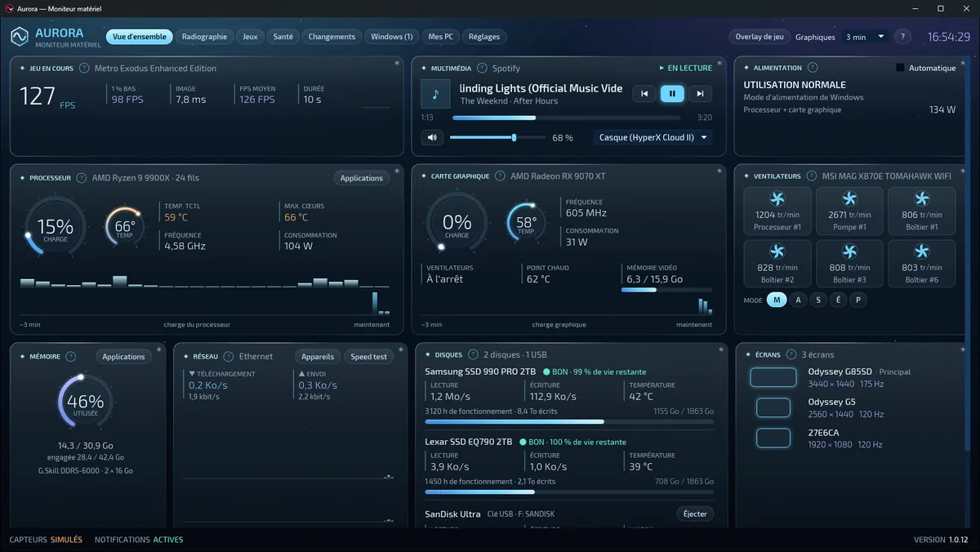Click the fan icon for Processeur #1
The height and width of the screenshot is (552, 980).
coord(777,198)
